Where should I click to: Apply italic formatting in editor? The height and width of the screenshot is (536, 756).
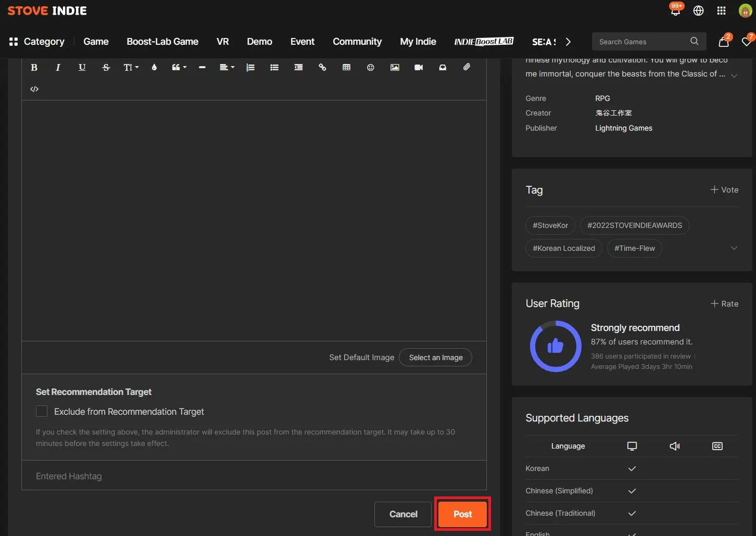pos(58,67)
